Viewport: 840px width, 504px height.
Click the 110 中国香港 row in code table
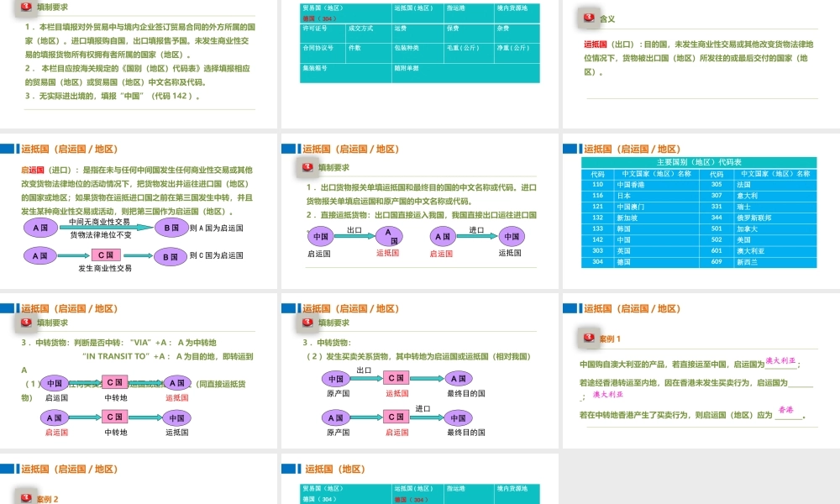pyautogui.click(x=640, y=184)
